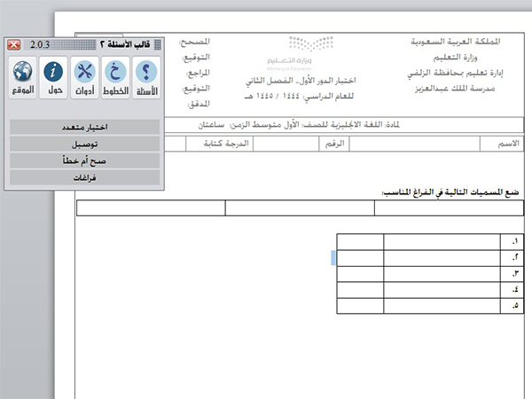
Task: Open the أدوات (Tools) wrench icon
Action: click(x=85, y=78)
